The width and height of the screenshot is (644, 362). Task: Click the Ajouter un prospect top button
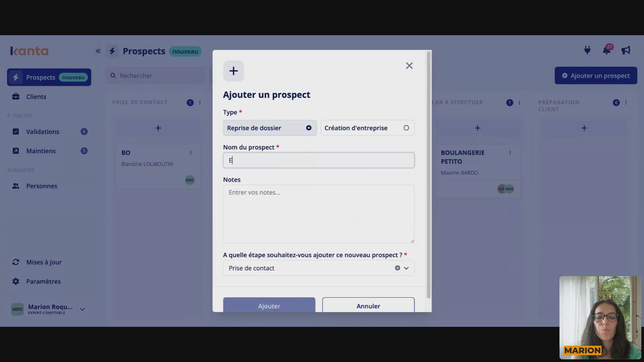pyautogui.click(x=596, y=76)
